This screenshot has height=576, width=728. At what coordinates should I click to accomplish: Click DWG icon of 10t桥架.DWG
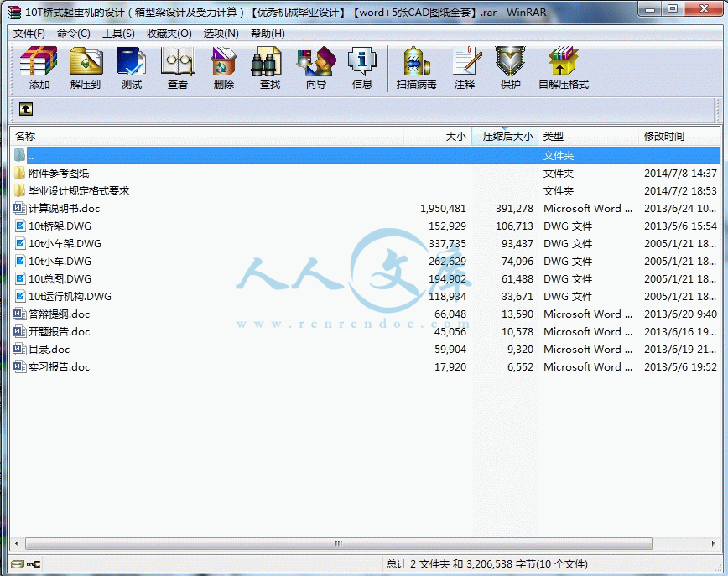pos(20,226)
